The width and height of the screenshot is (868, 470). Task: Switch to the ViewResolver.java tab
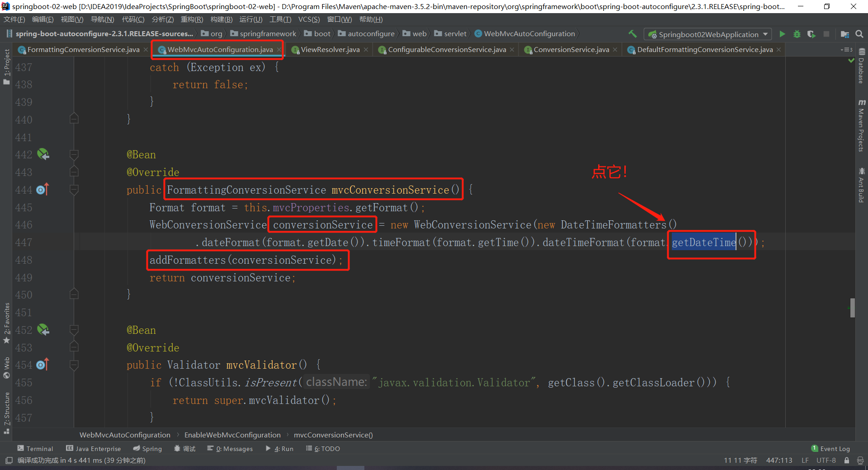(x=330, y=50)
